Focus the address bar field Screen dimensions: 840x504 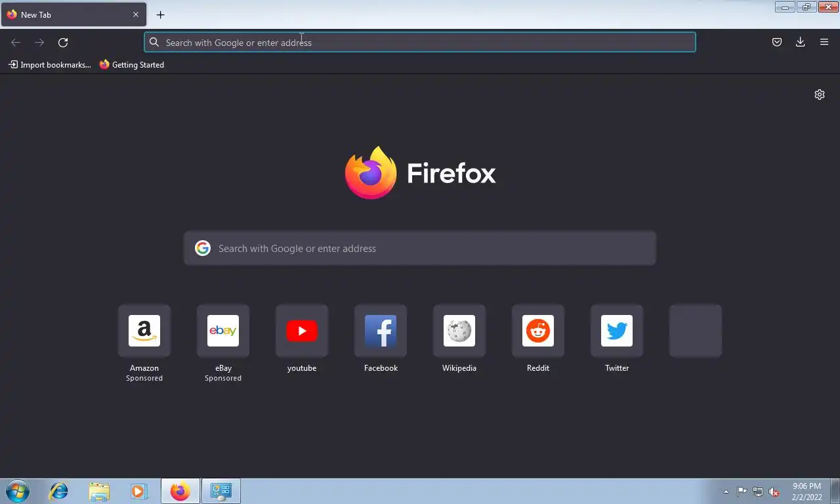tap(420, 42)
